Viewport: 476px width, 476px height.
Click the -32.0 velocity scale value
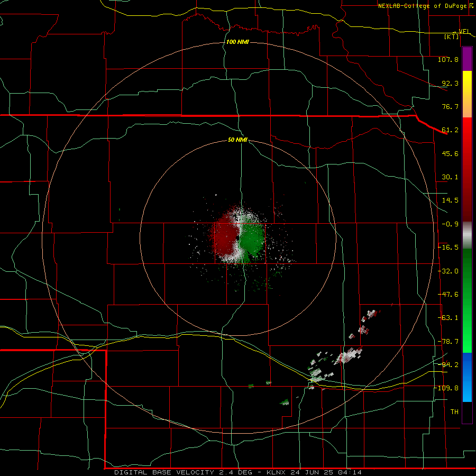448,271
